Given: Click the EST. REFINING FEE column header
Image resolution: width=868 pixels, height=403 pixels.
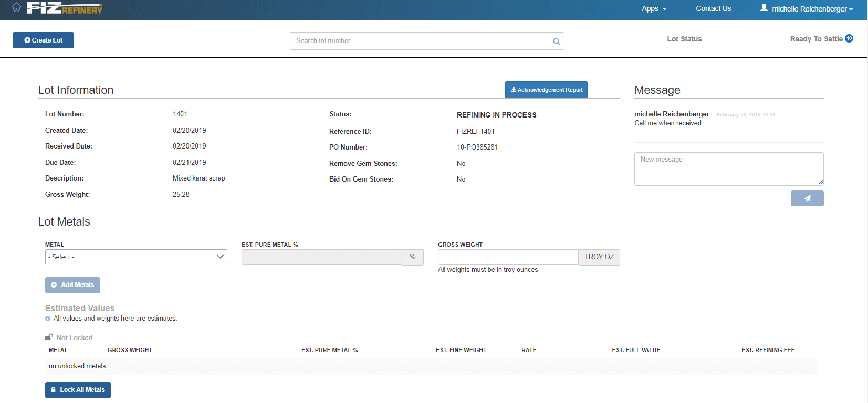Looking at the screenshot, I should [x=768, y=350].
